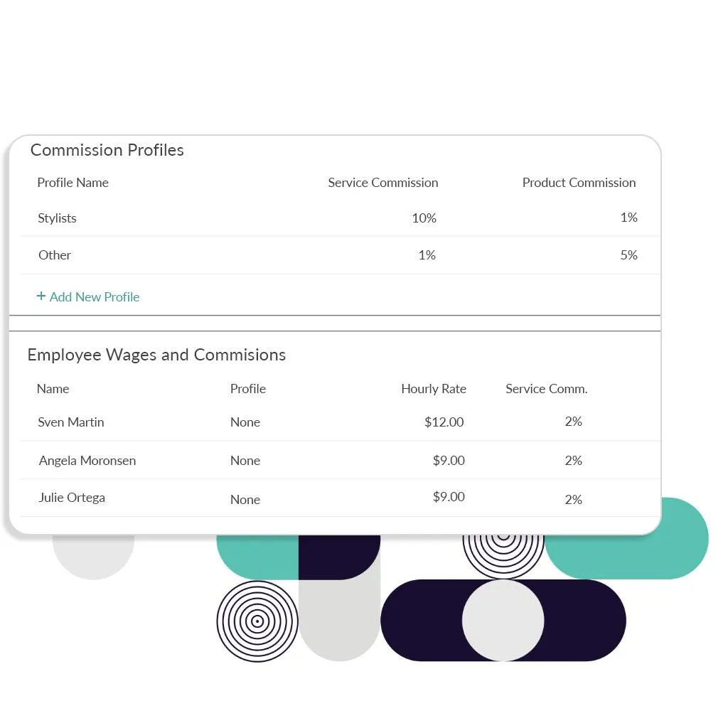Select the Stylists profile row
The width and height of the screenshot is (728, 728).
(57, 218)
